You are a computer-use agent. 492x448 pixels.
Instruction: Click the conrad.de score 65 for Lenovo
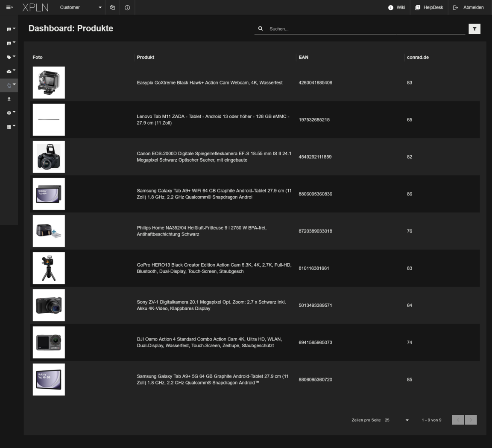point(410,120)
